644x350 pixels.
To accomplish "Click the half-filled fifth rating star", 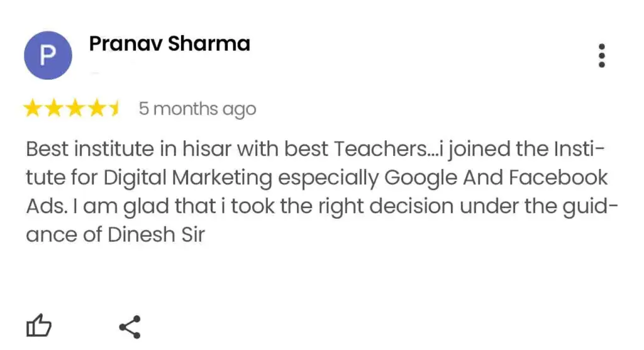I will 114,109.
